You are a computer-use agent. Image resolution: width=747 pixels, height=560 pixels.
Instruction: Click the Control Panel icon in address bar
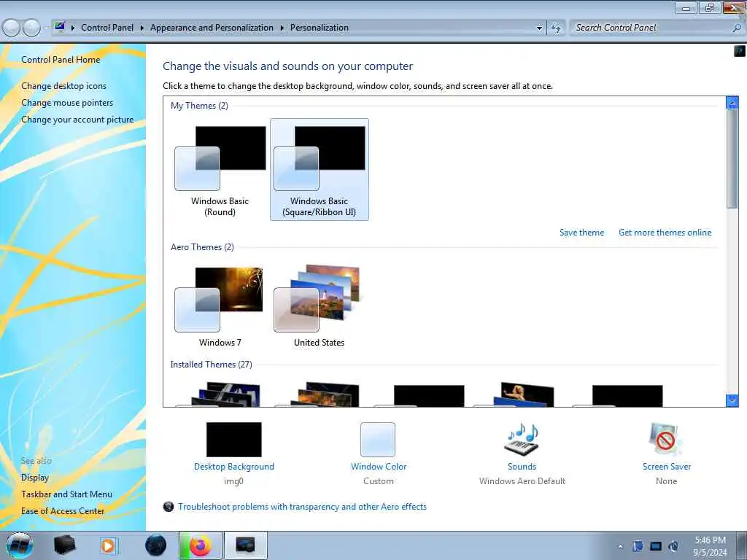click(60, 27)
